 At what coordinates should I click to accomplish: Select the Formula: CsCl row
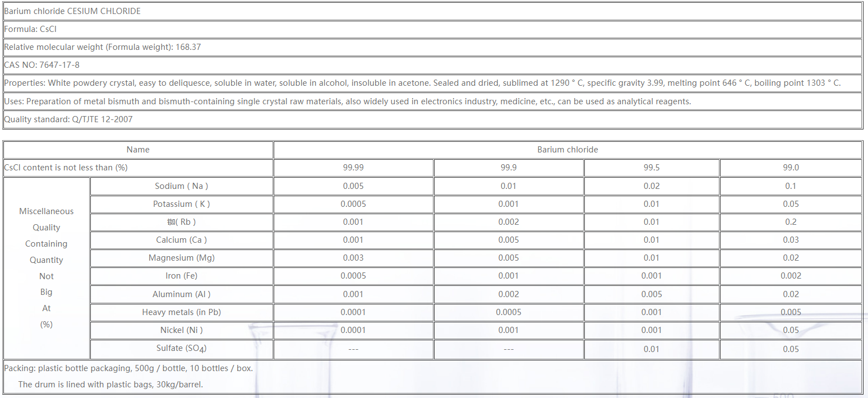pos(30,29)
